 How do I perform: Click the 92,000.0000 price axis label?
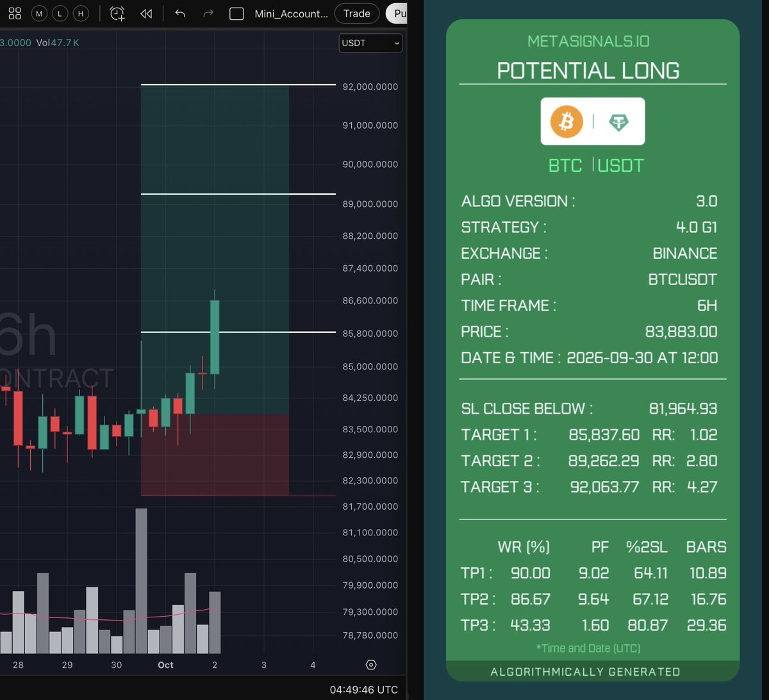(370, 86)
